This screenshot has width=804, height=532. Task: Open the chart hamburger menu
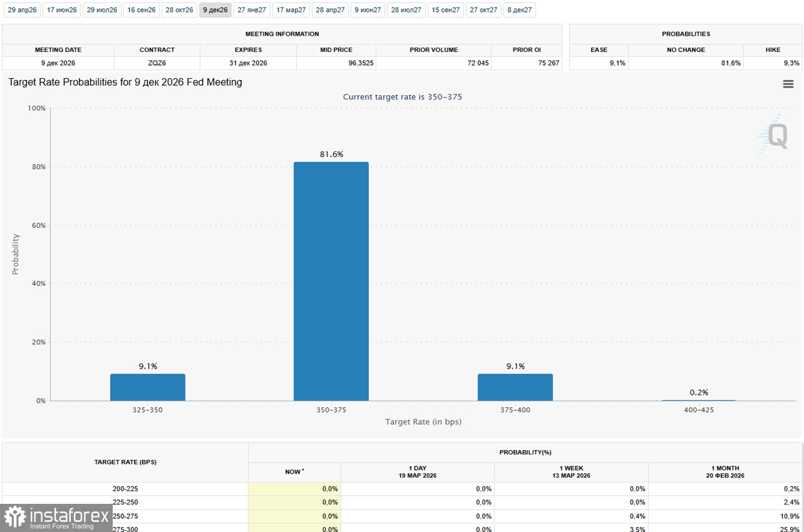pos(788,84)
